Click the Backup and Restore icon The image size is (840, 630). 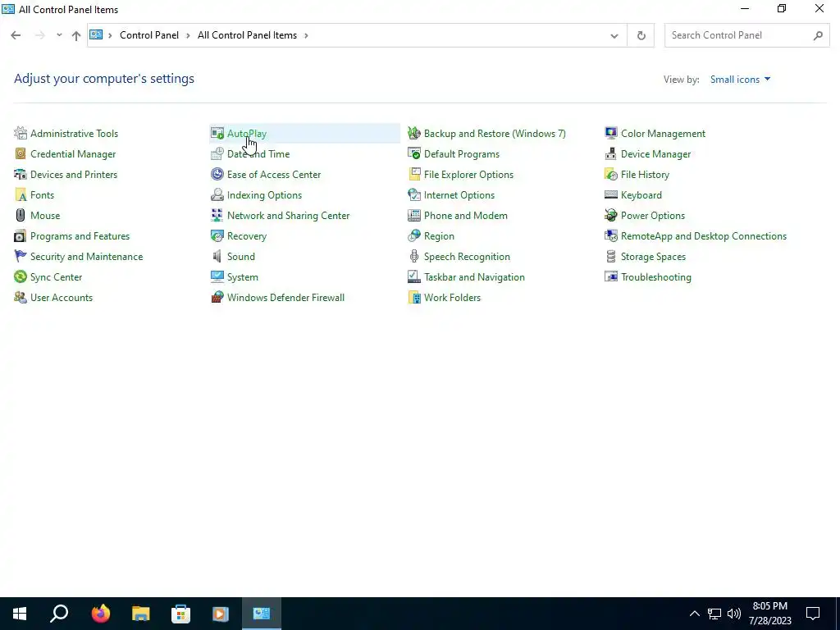414,133
